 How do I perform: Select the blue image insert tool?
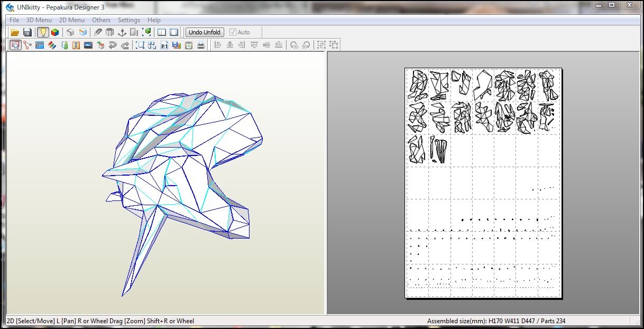coord(88,45)
